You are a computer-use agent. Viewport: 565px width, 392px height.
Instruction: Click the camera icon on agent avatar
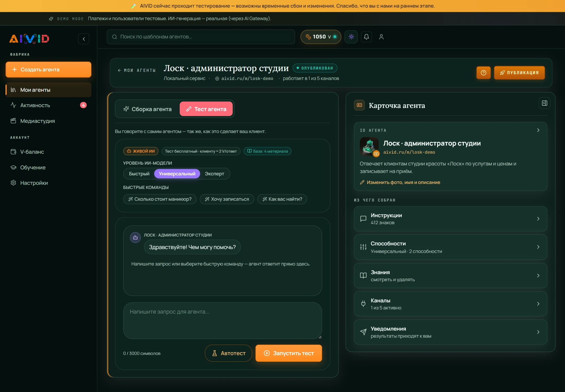pyautogui.click(x=376, y=154)
